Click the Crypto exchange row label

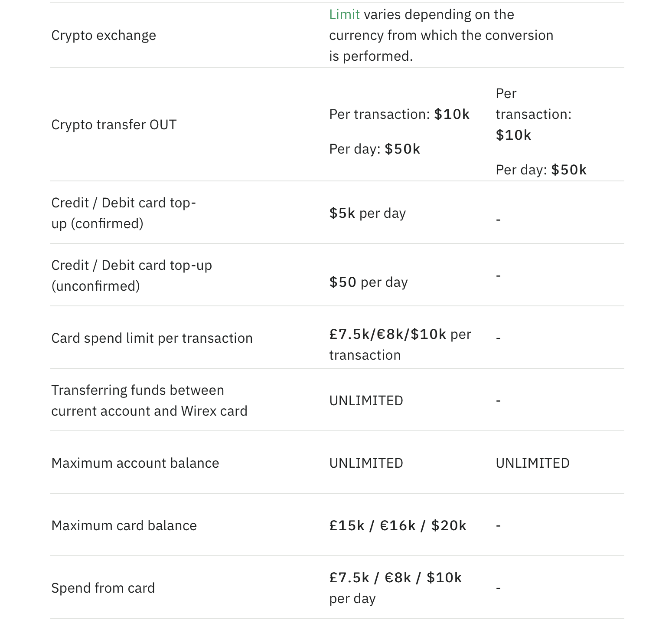tap(104, 36)
